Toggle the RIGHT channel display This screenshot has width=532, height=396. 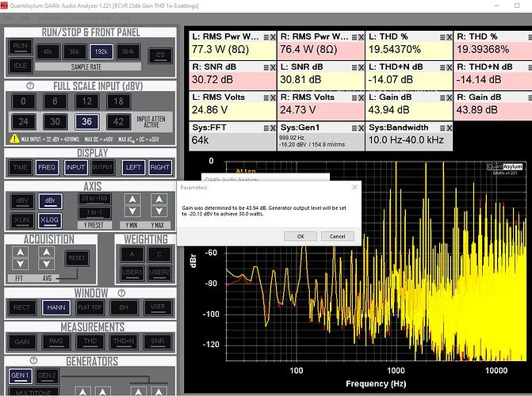coord(160,167)
